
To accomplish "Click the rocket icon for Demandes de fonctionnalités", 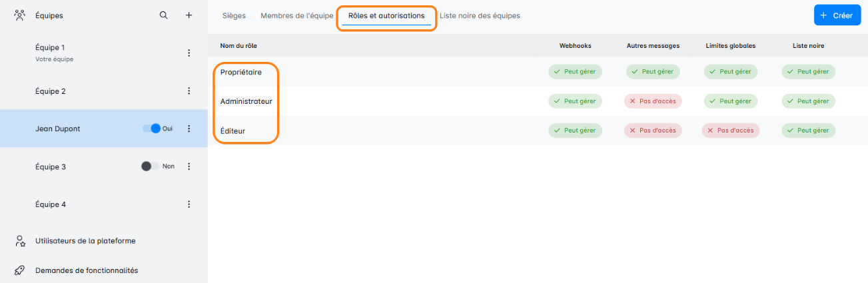I will (20, 270).
